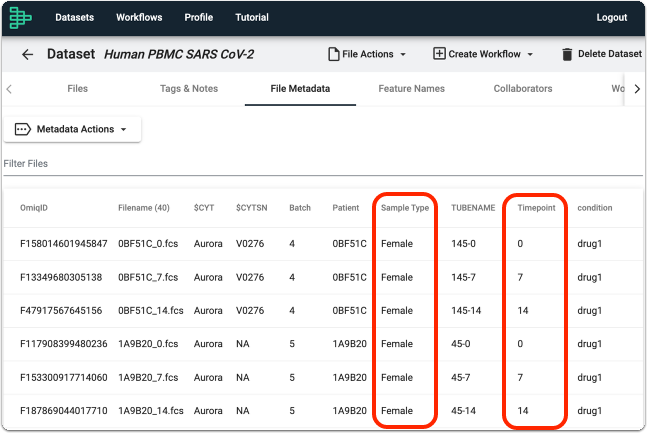Click filename 1A9B20_14.fcs

(x=151, y=411)
